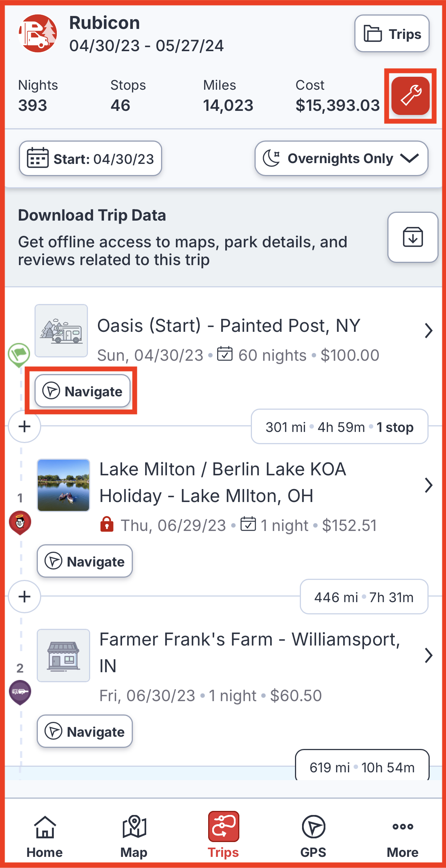446x868 pixels.
Task: Add a stop after Lake Milton with plus icon
Action: [24, 597]
